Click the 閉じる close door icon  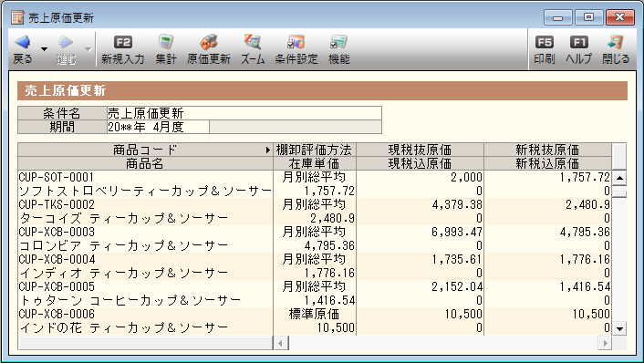click(x=615, y=42)
